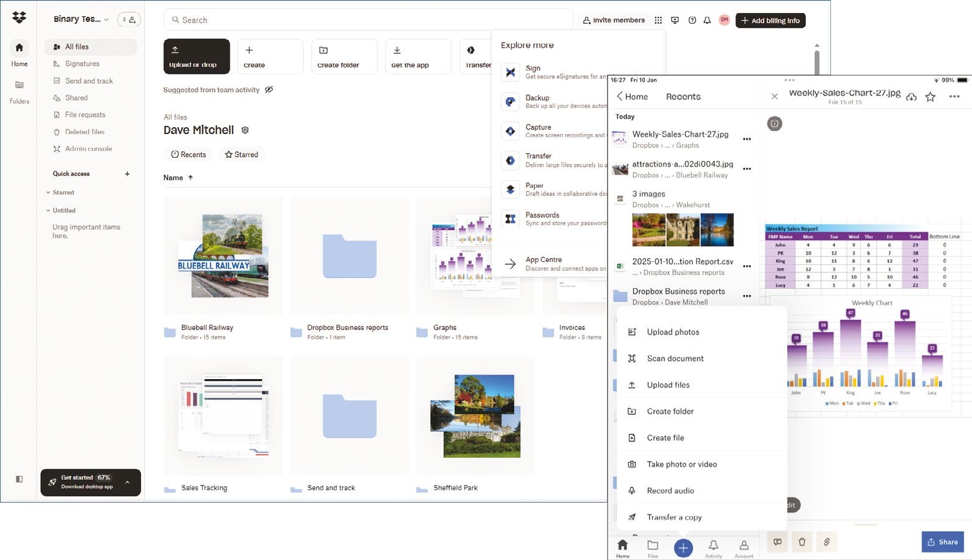The height and width of the screenshot is (560, 972).
Task: Open the help question mark icon
Action: pos(692,20)
